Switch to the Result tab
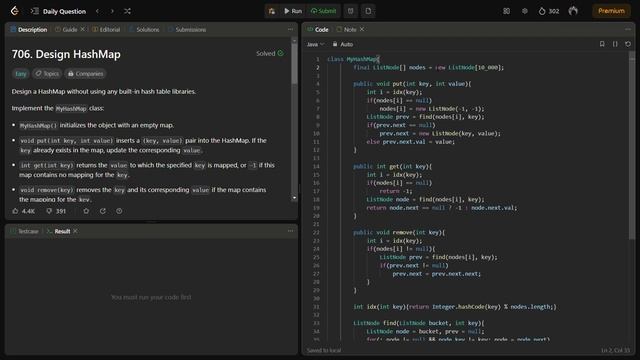640x360 pixels. tap(58, 231)
